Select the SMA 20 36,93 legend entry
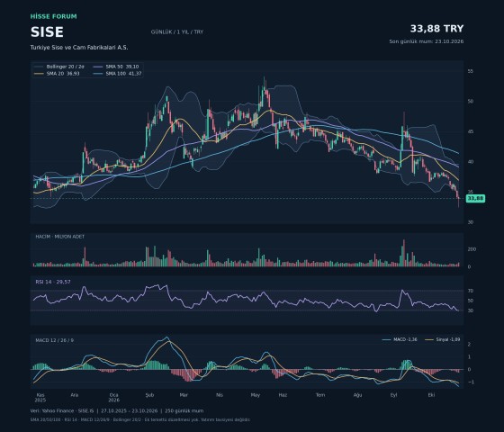Screen dimensions: 504x432 coord(58,74)
